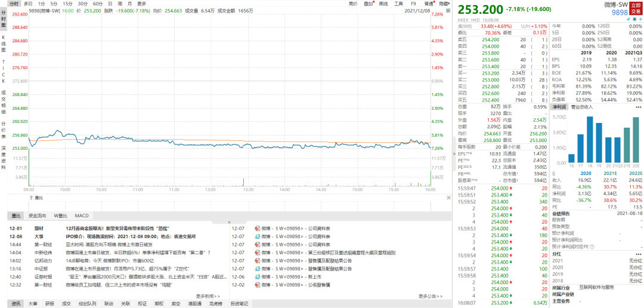
Task: Click the 卖五 row at price 254.200
Action: [x=503, y=39]
